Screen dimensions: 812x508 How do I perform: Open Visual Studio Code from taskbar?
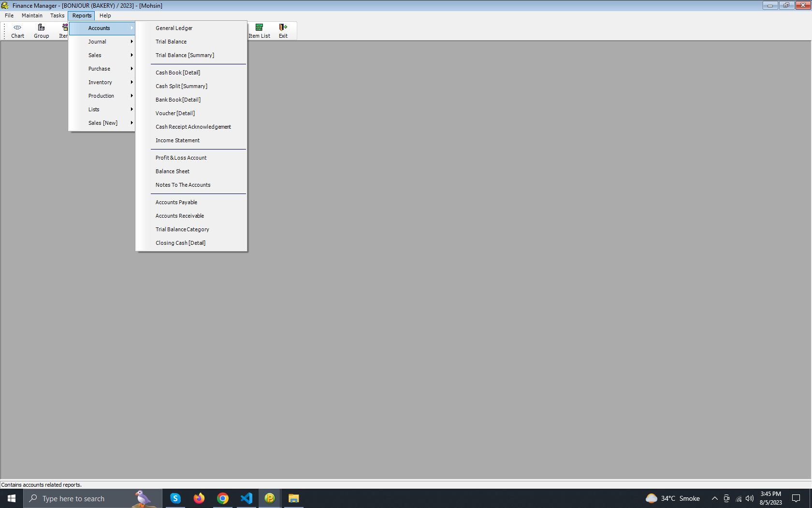point(246,498)
